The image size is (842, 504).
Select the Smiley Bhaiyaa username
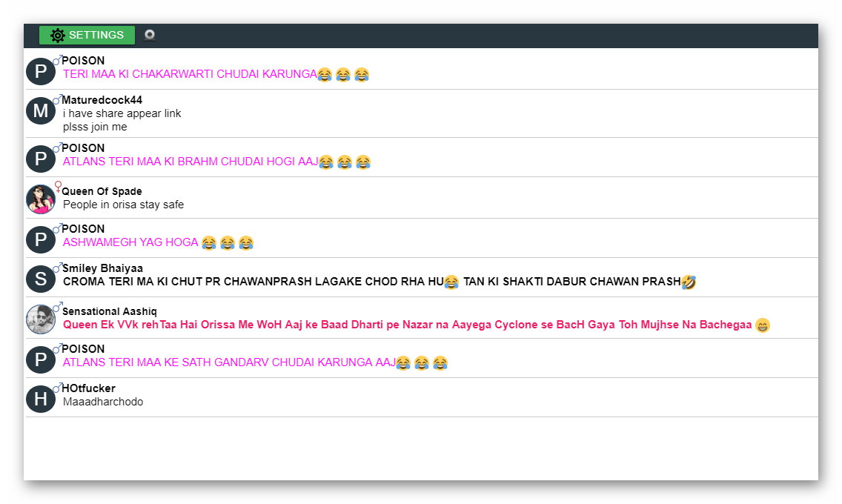click(x=102, y=268)
